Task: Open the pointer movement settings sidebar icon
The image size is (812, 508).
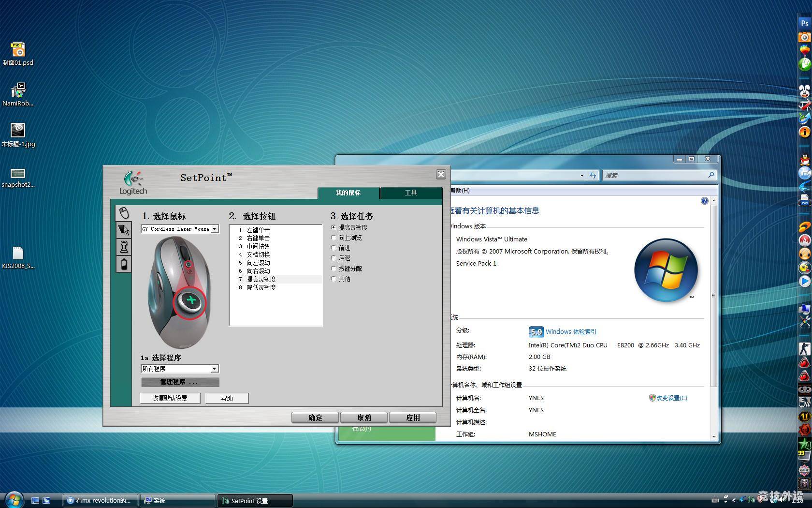Action: 124,230
